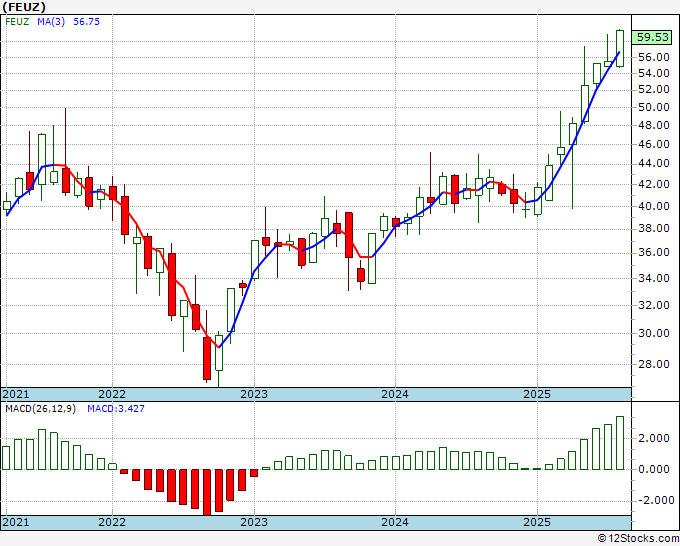The image size is (680, 546).
Task: Click the 38.00 price axis label
Action: 653,229
